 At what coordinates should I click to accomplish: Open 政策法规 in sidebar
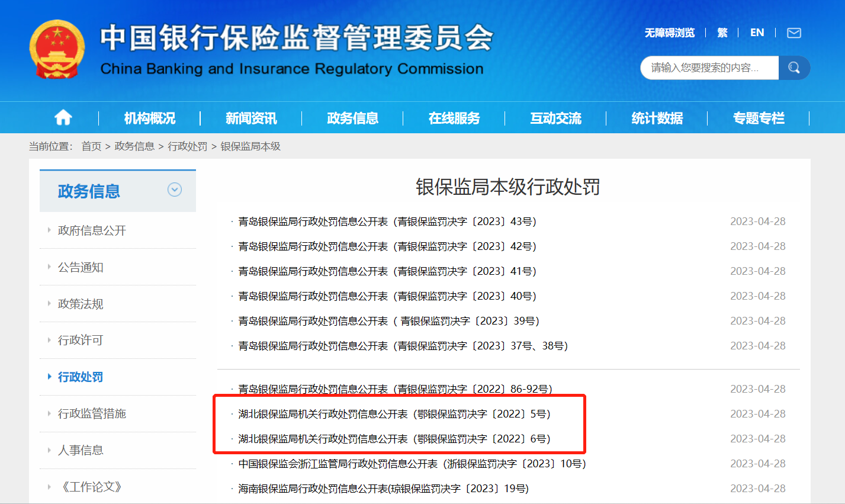(81, 304)
